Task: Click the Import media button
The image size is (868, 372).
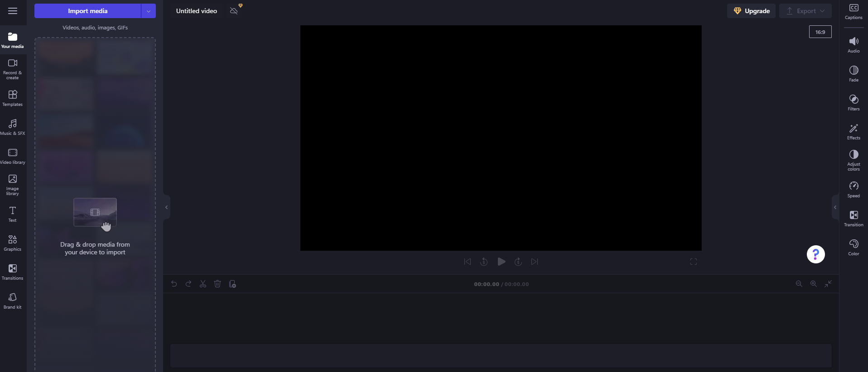Action: pos(88,11)
